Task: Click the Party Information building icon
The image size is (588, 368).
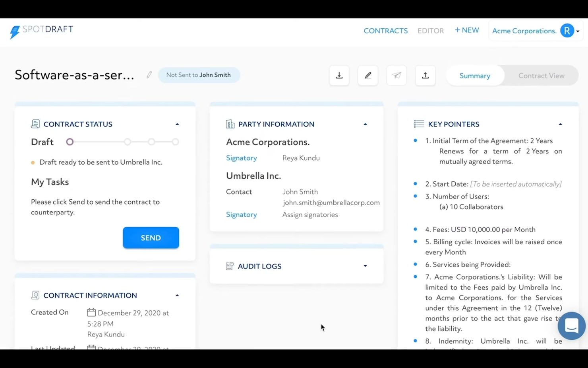Action: click(x=230, y=124)
